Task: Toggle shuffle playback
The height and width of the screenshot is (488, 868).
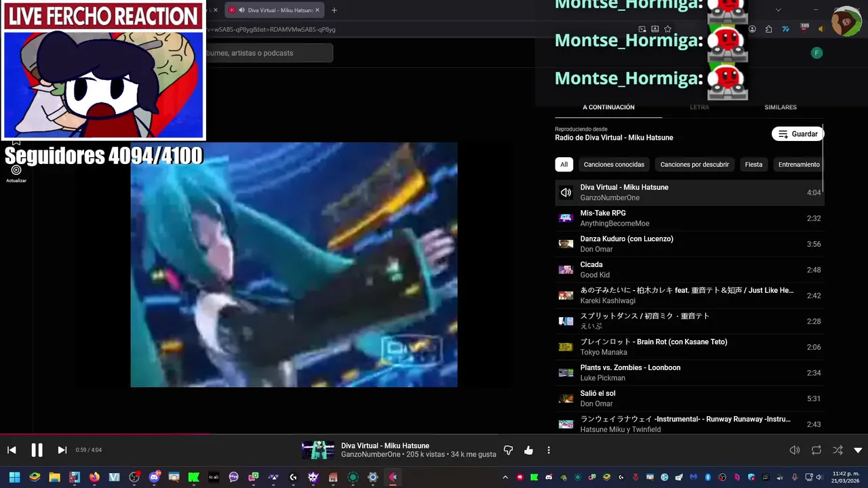Action: [837, 450]
